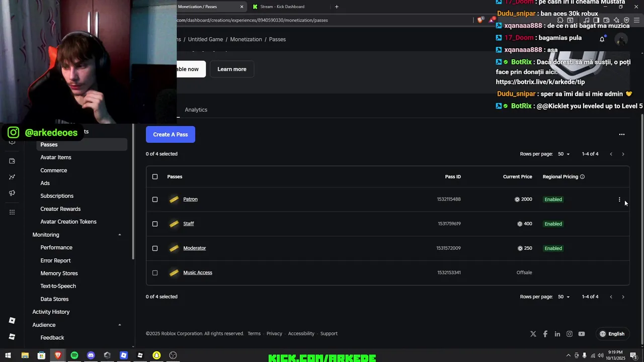Open three-dot options for Patron pass

(x=619, y=200)
